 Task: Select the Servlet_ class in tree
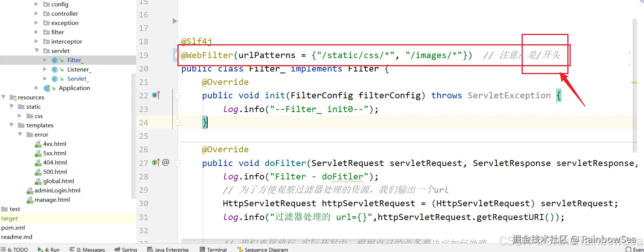[78, 79]
